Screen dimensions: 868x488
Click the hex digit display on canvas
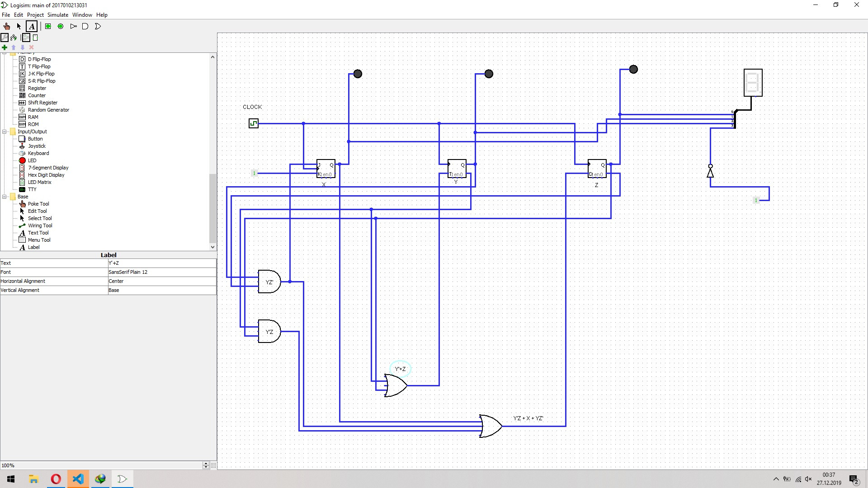tap(753, 82)
